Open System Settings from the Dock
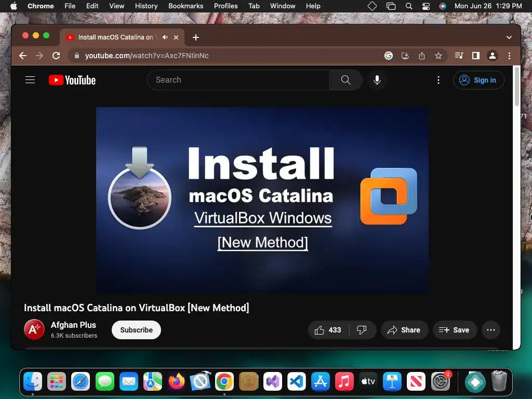 (441, 382)
